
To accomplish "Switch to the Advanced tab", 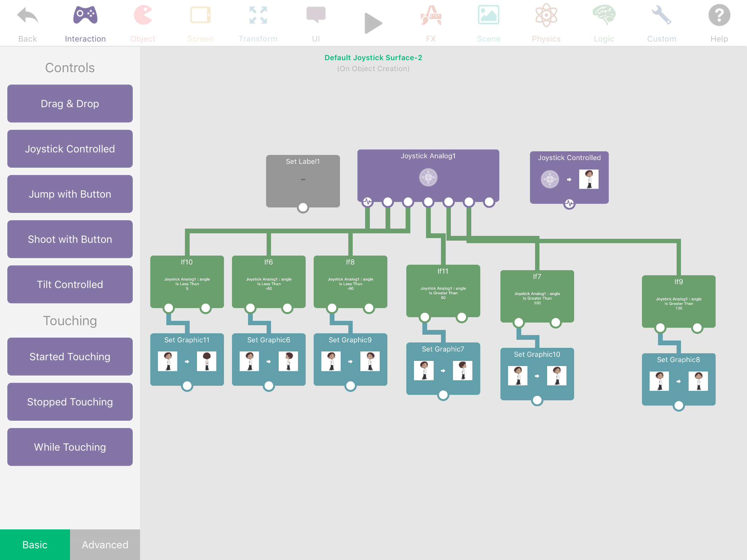I will (105, 544).
